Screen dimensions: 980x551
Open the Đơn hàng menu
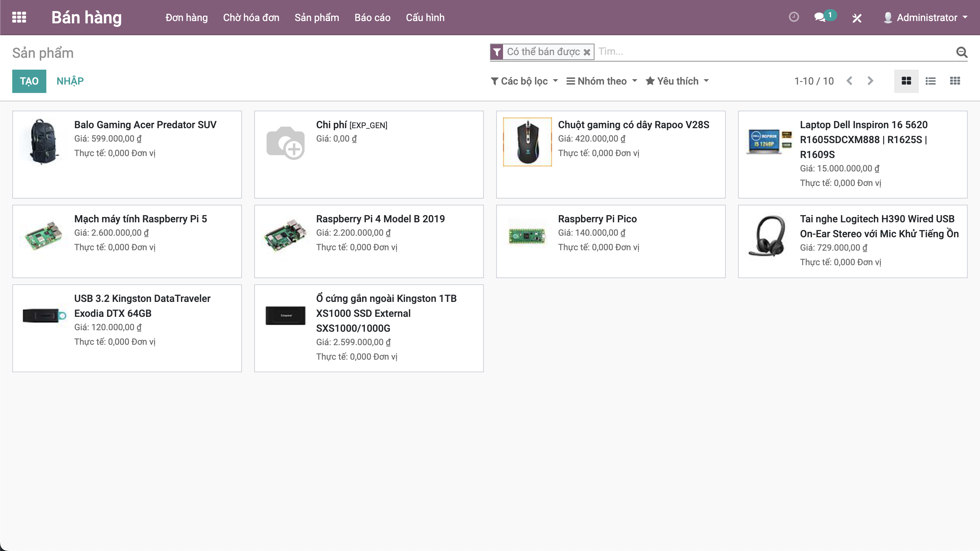(x=186, y=18)
